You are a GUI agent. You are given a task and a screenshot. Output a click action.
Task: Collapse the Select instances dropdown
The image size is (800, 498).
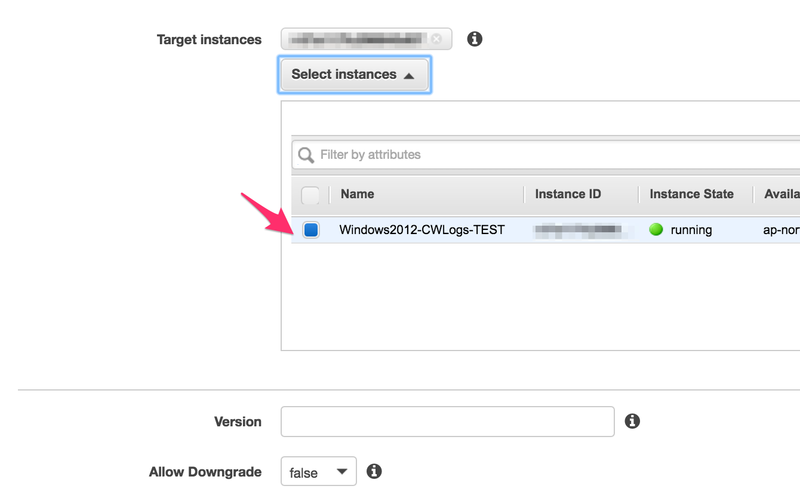354,74
